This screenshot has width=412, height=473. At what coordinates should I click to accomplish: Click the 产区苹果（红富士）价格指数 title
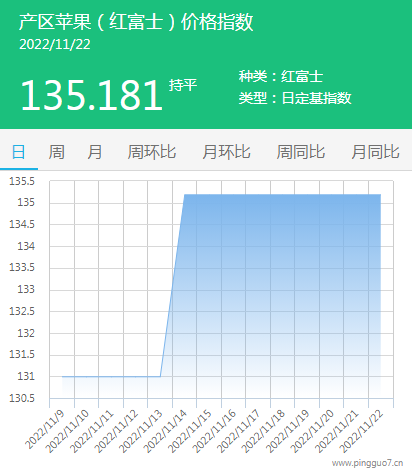click(x=136, y=22)
